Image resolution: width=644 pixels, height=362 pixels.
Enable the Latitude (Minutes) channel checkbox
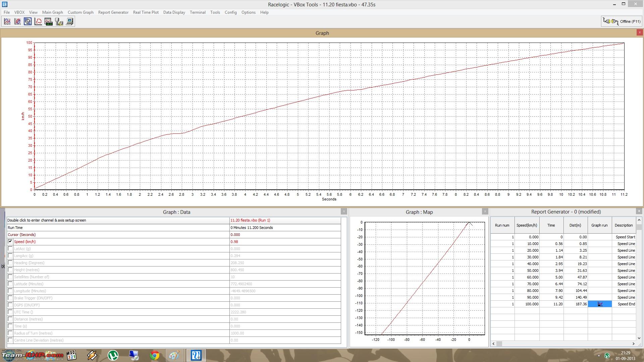pyautogui.click(x=10, y=284)
